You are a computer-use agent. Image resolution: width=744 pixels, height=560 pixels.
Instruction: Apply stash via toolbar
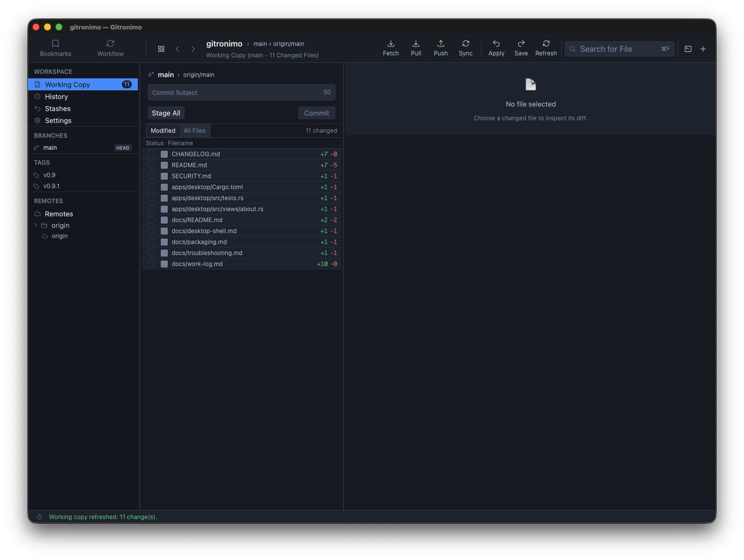(496, 48)
